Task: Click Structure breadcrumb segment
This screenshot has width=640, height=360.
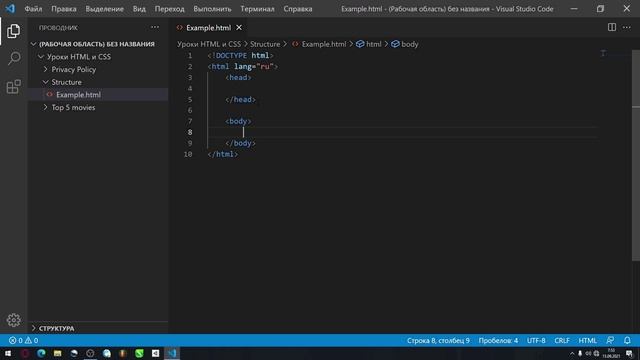Action: pos(265,44)
